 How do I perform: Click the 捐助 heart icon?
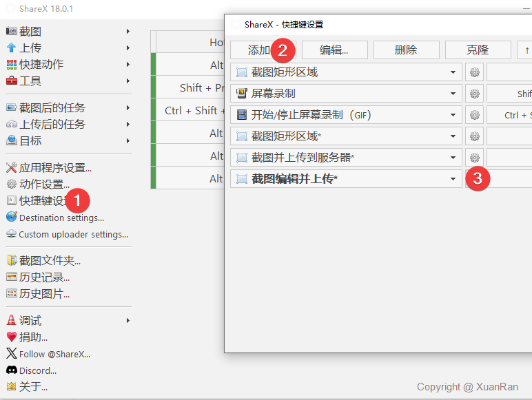(12, 337)
